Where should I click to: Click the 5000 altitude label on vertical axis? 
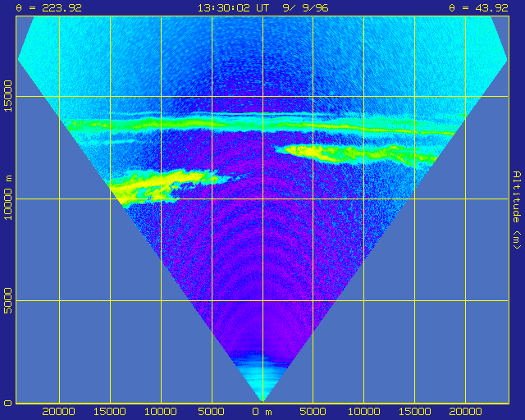[x=7, y=300]
